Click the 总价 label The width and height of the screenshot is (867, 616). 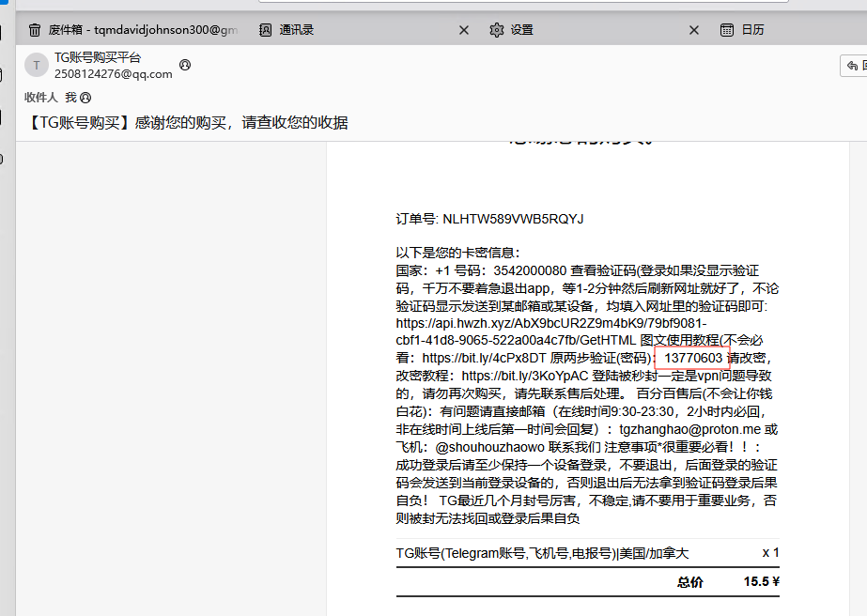(690, 581)
